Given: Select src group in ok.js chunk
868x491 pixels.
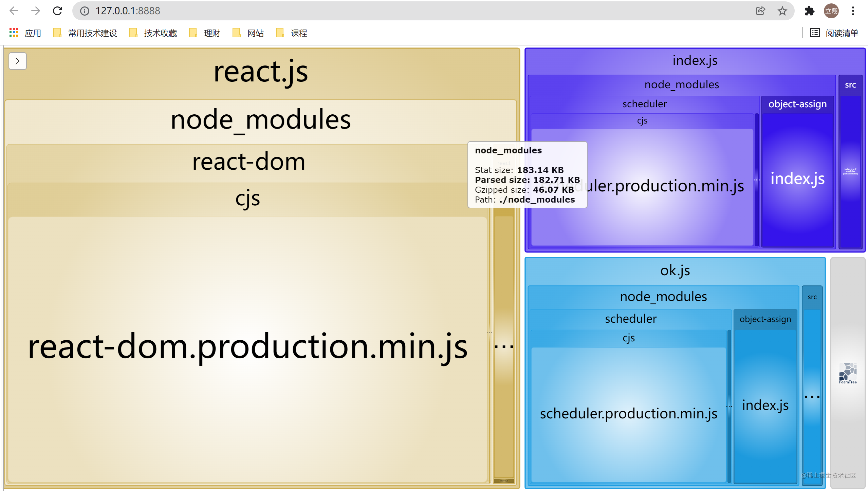Looking at the screenshot, I should pos(812,297).
